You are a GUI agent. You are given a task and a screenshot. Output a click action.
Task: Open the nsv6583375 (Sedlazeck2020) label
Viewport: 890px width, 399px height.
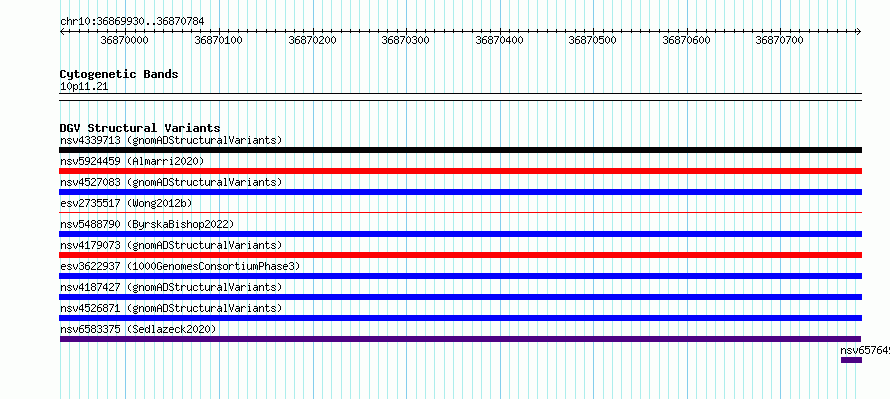138,329
